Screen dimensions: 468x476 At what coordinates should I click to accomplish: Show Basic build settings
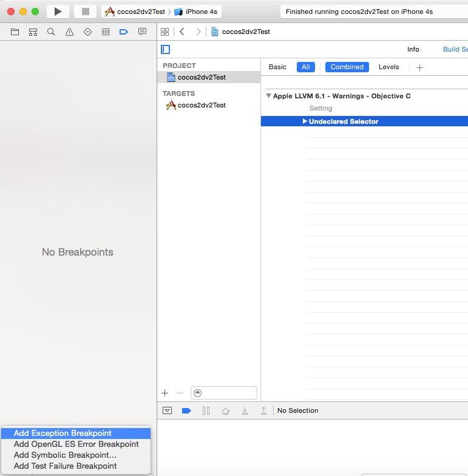pyautogui.click(x=277, y=67)
